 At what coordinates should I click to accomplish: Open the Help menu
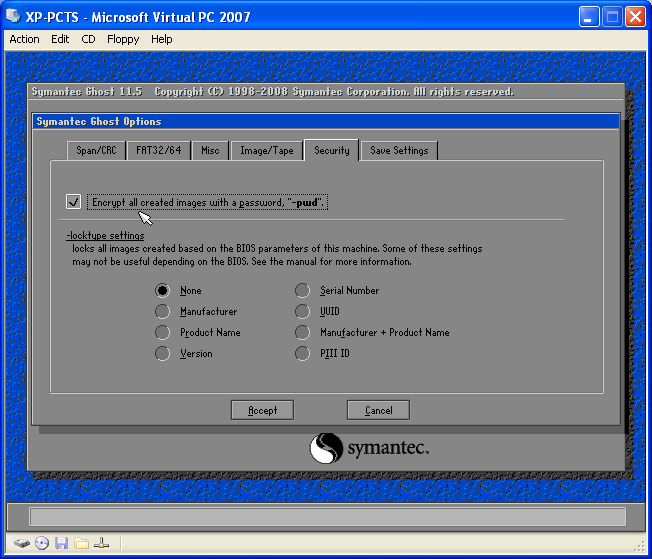click(x=161, y=39)
